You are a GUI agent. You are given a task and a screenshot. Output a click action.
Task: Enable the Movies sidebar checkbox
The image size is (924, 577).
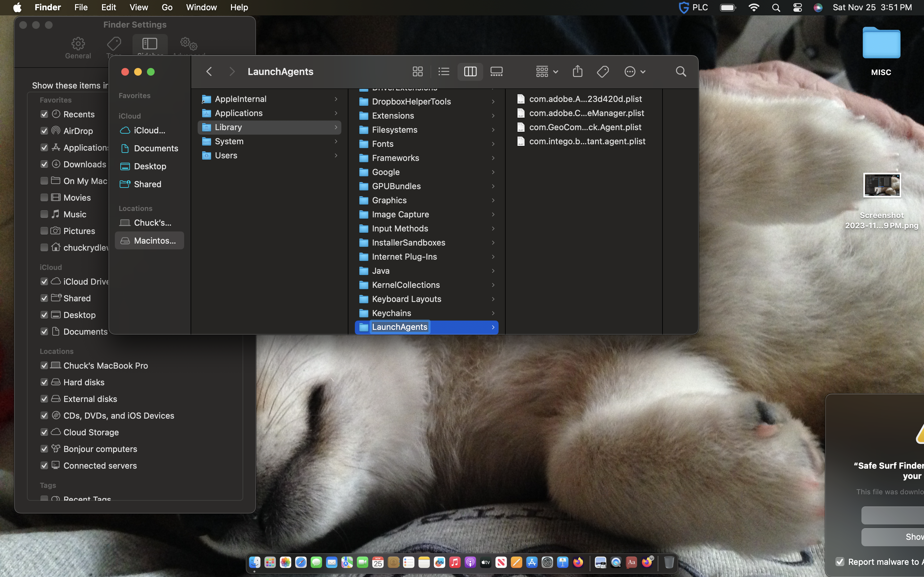pos(44,198)
